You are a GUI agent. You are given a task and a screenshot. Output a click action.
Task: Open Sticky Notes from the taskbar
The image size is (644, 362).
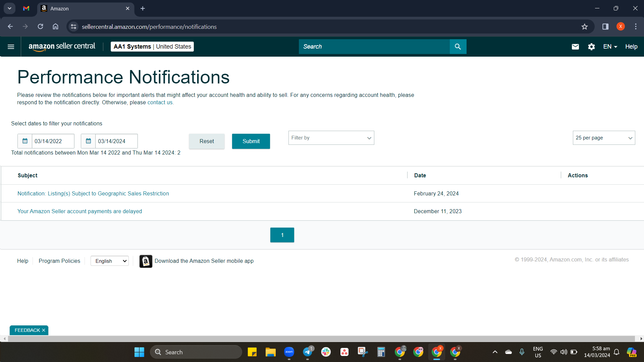coord(252,352)
